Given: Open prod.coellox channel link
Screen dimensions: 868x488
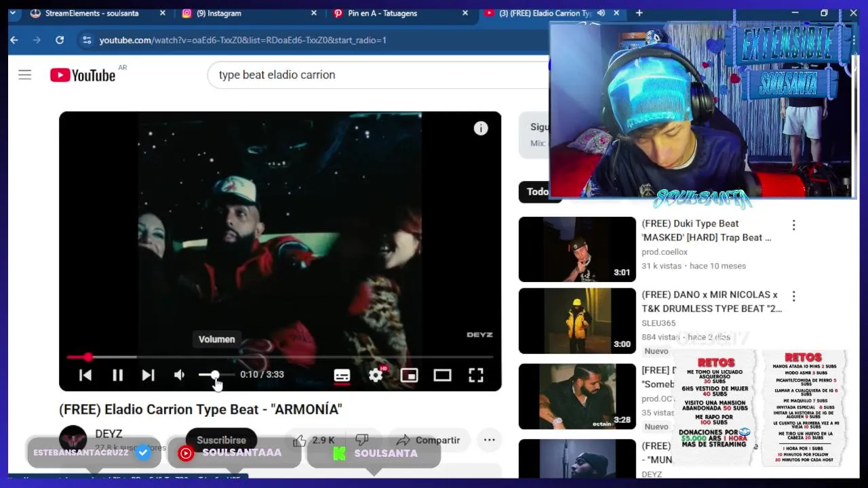Looking at the screenshot, I should pos(665,252).
